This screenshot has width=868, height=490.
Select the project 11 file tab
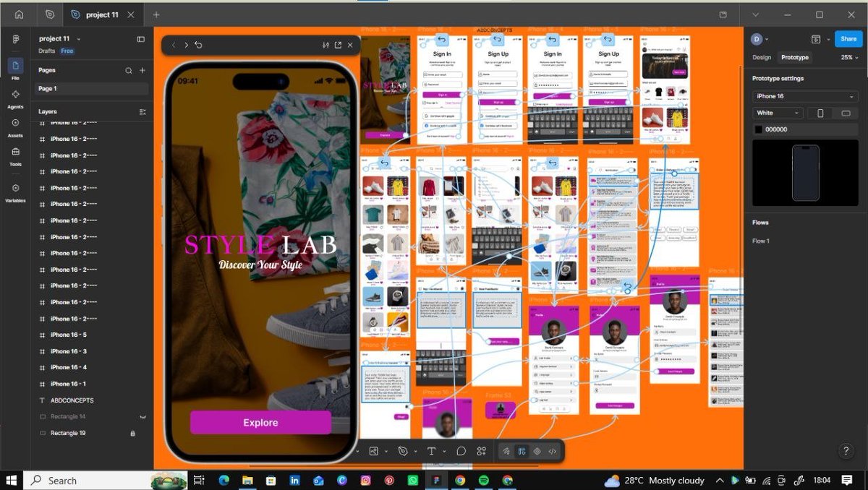tap(102, 14)
